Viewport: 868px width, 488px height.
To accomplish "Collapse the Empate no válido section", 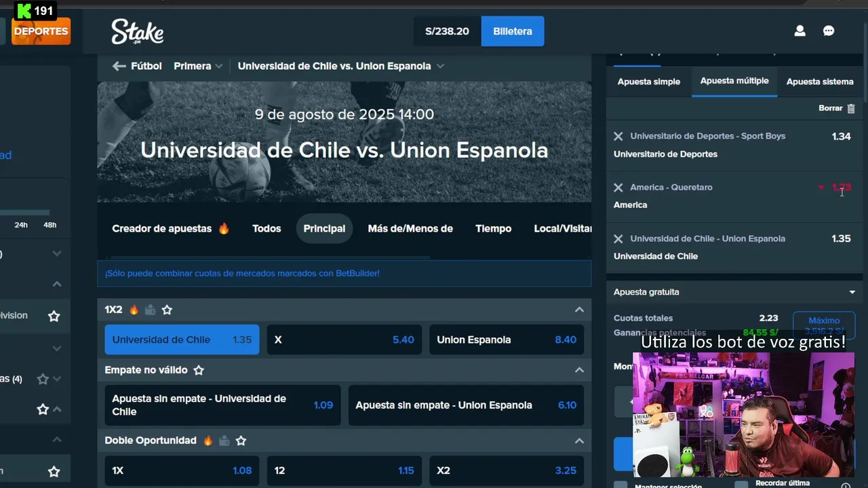I will click(579, 370).
